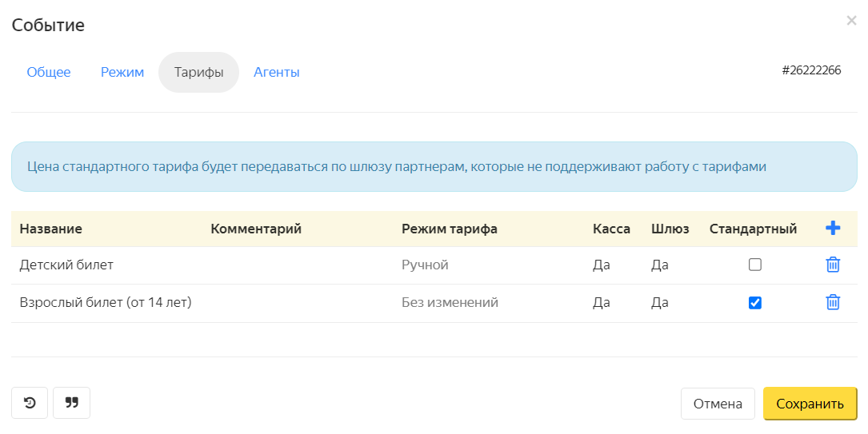The height and width of the screenshot is (434, 868).
Task: Click the event ID #26222266
Action: [x=811, y=70]
